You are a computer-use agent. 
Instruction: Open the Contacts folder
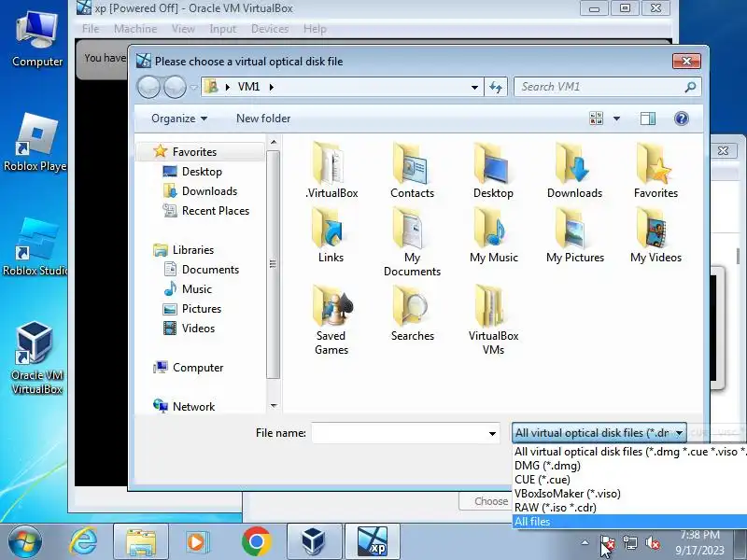tap(412, 171)
